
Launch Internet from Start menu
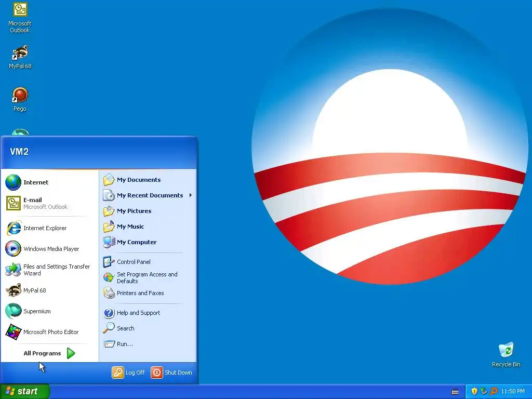49,182
